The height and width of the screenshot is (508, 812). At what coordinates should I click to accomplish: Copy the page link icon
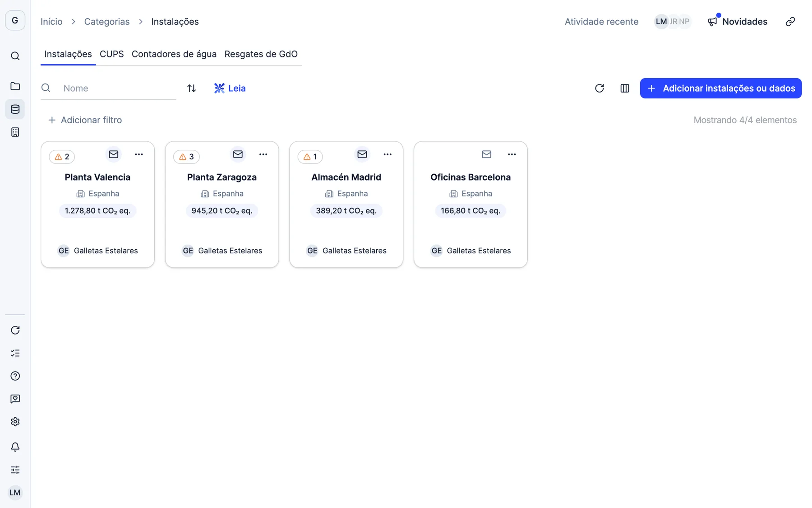790,22
